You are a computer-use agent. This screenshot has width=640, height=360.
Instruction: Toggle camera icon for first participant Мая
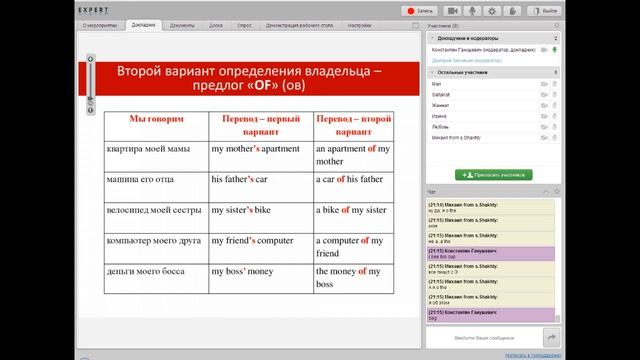[544, 84]
